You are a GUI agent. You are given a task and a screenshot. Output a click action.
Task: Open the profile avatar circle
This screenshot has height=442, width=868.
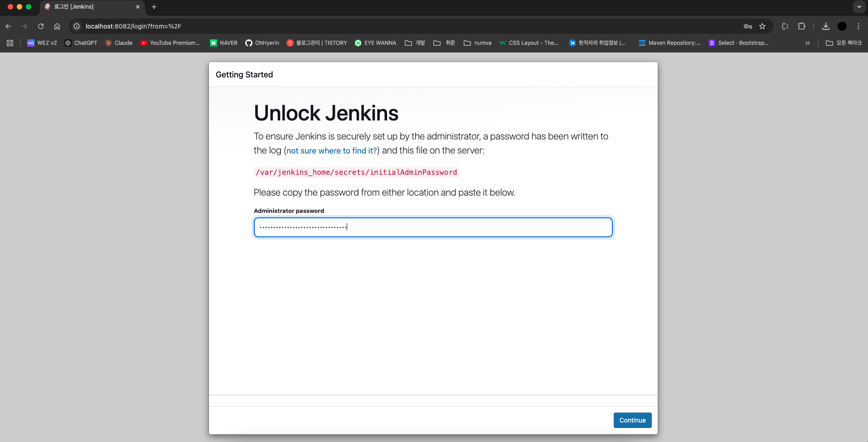coord(842,26)
